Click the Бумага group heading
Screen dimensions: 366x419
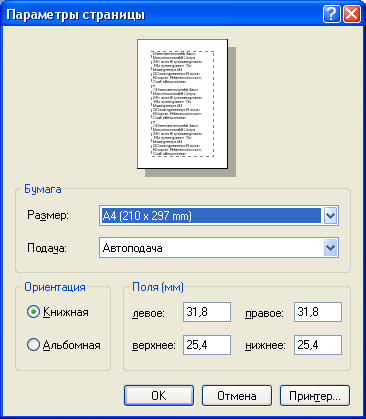[x=43, y=189]
